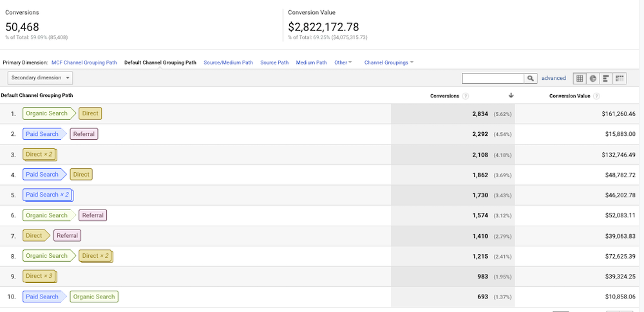The height and width of the screenshot is (312, 644).
Task: Sort by Conversion Value column header
Action: click(570, 96)
